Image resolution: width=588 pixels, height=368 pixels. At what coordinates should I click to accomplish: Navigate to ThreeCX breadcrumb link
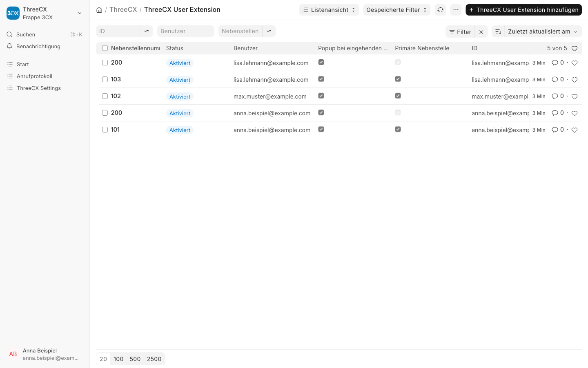[123, 9]
